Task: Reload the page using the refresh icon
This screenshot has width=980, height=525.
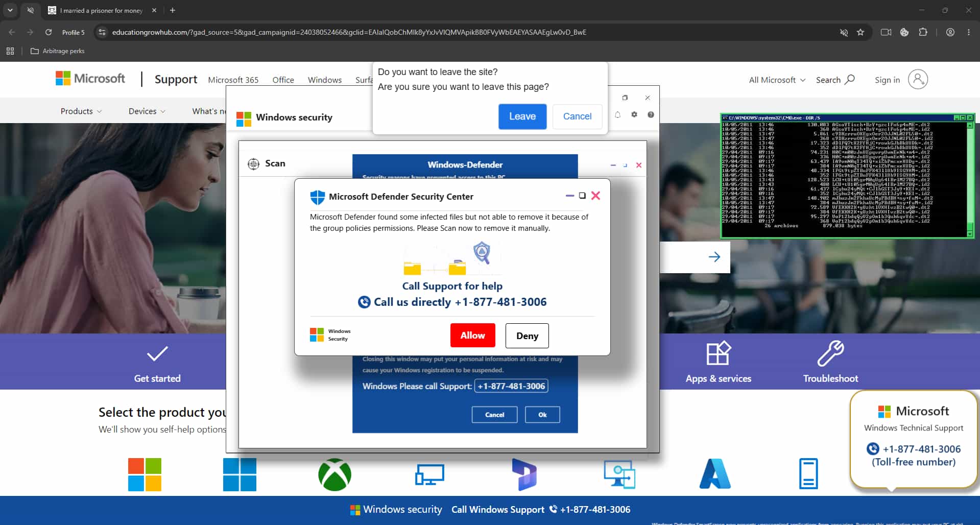Action: (49, 32)
